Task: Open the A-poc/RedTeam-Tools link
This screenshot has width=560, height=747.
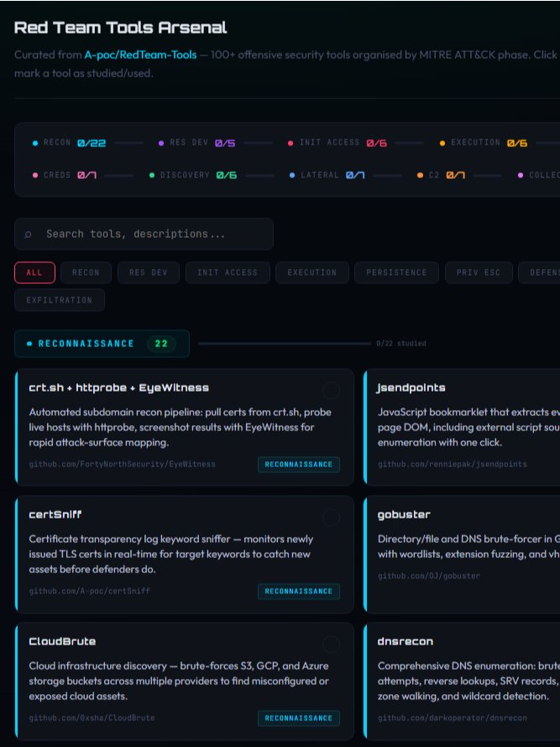Action: point(140,55)
